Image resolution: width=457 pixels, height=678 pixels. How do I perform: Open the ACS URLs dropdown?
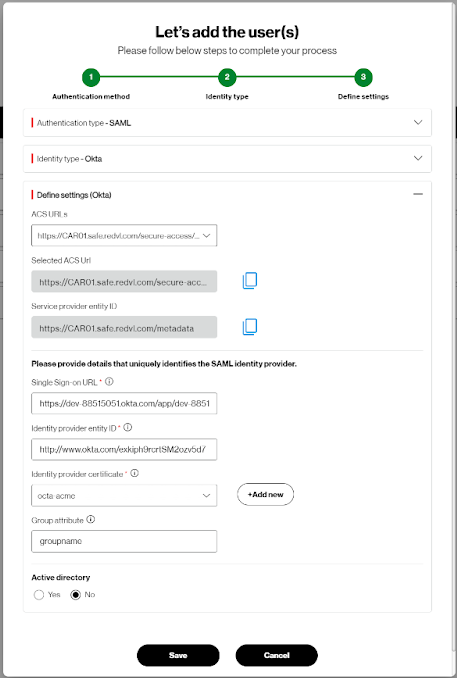pyautogui.click(x=124, y=236)
